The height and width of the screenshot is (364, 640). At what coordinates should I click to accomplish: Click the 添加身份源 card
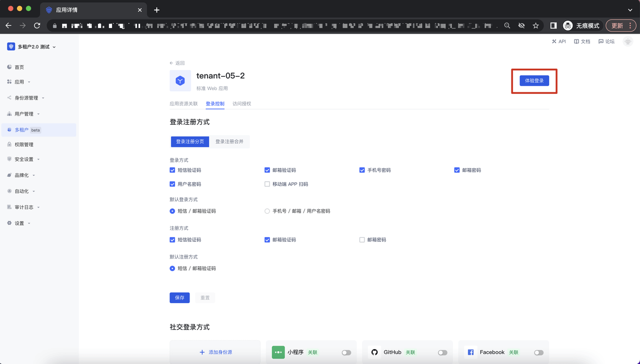[x=215, y=352]
